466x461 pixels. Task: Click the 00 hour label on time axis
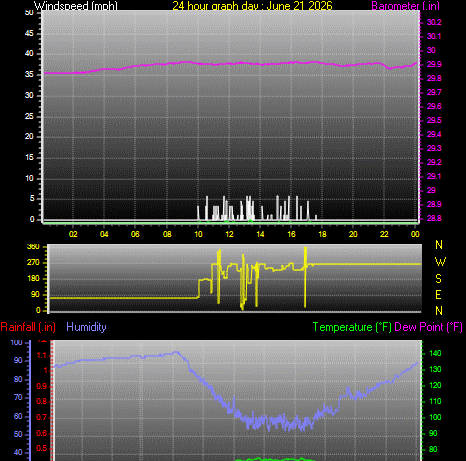(x=415, y=234)
